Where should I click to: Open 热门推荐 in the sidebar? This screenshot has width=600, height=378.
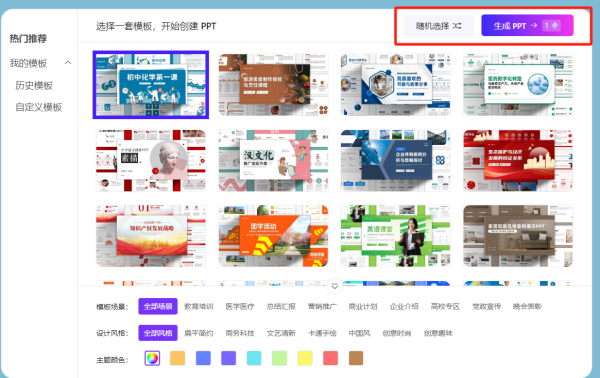coord(28,39)
